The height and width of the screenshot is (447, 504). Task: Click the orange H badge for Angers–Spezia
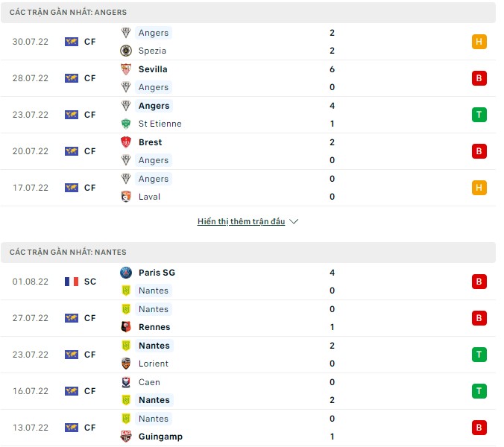click(x=479, y=42)
